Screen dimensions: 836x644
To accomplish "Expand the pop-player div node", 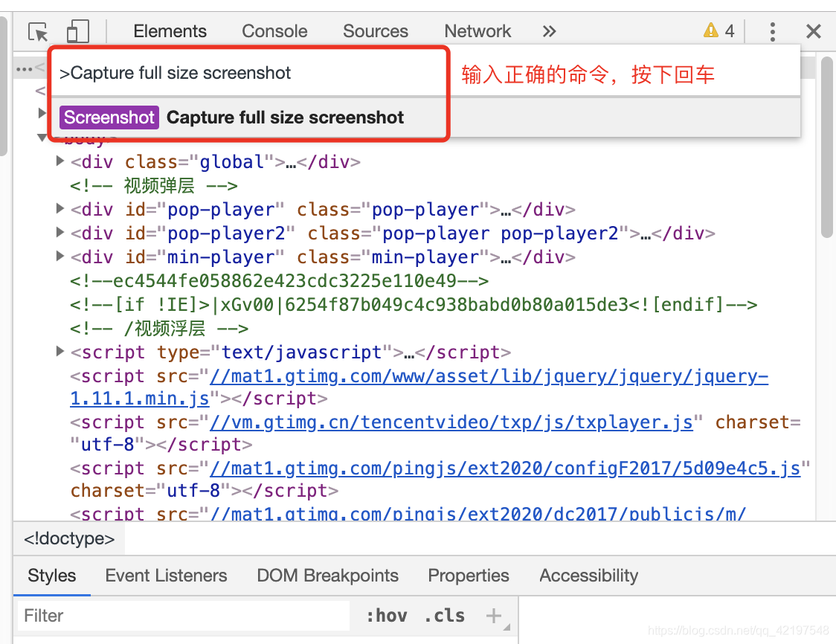I will pos(60,209).
